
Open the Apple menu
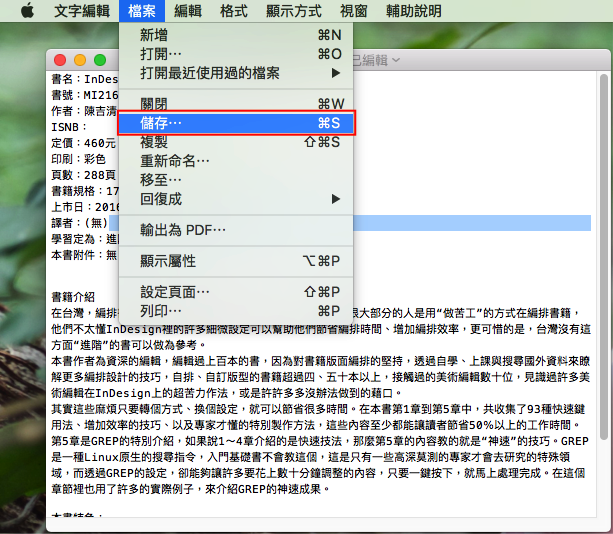click(x=27, y=11)
